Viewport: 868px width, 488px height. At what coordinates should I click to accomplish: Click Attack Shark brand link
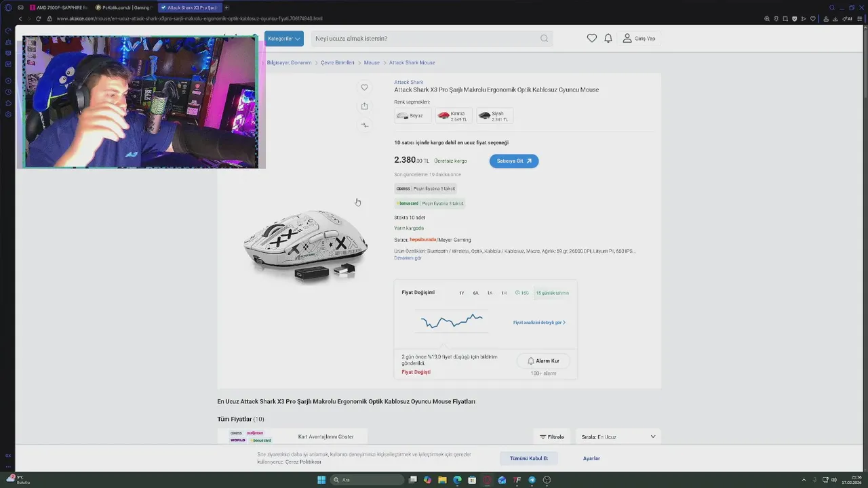click(409, 82)
